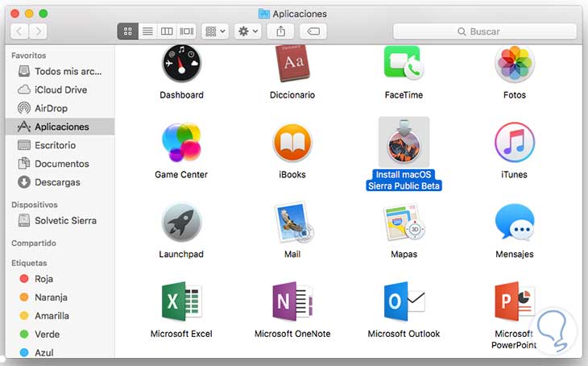Click the Etiquetas sidebar section header

coord(29,263)
